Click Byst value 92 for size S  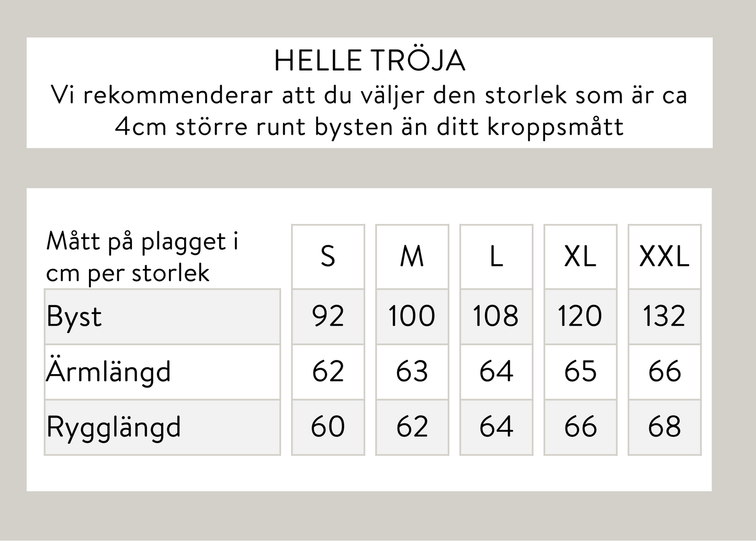point(328,317)
